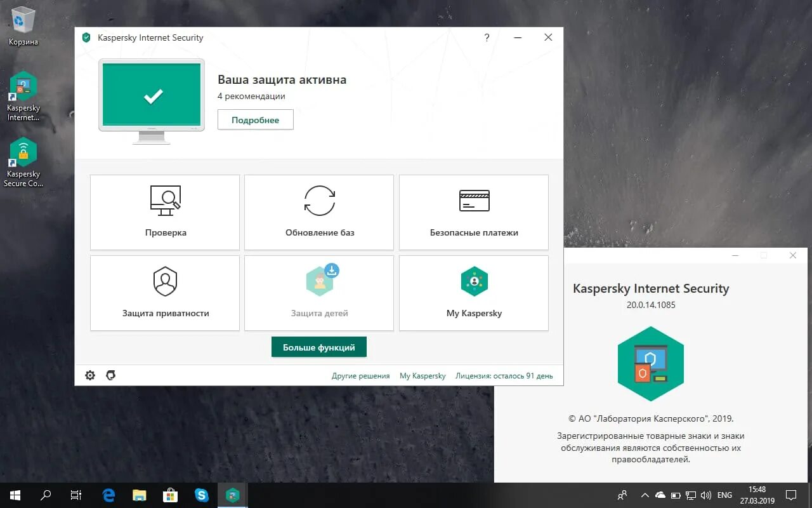This screenshot has width=812, height=508.
Task: Click the Kaspersky shield title bar icon
Action: pyautogui.click(x=86, y=37)
